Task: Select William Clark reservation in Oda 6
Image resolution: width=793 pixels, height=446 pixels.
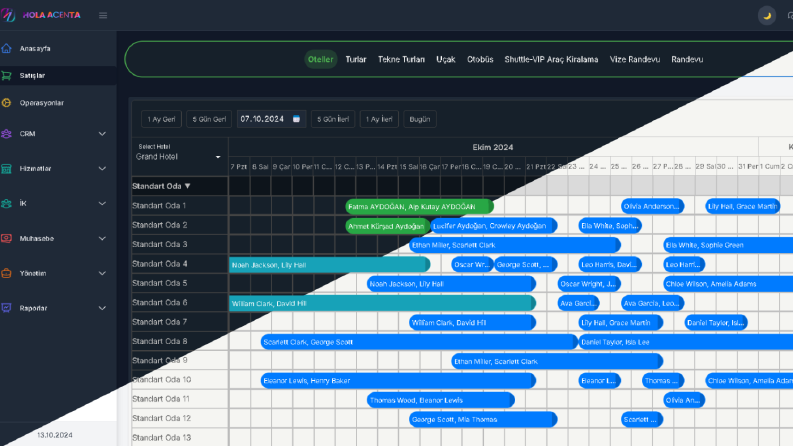Action: click(x=382, y=303)
